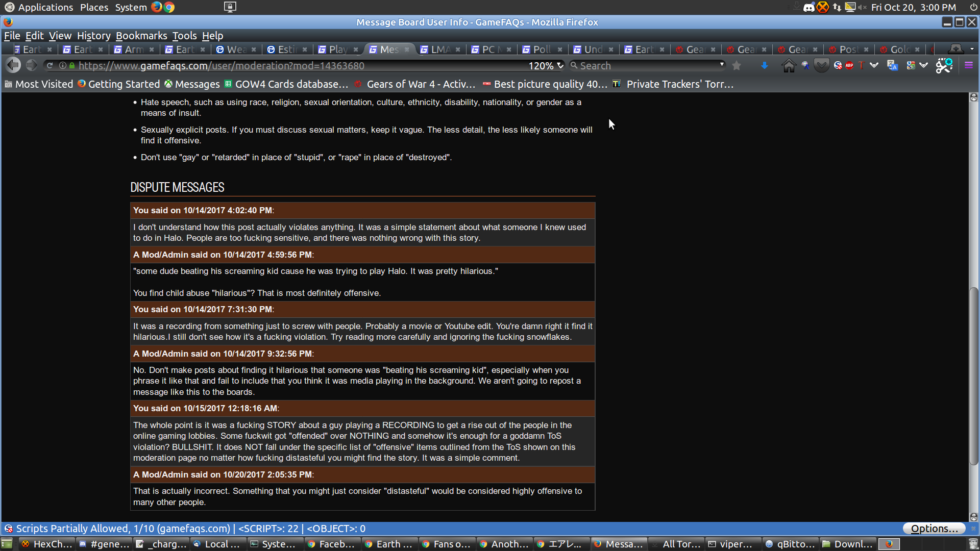980x551 pixels.
Task: Click the Adblock Plus ABP icon
Action: click(849, 66)
